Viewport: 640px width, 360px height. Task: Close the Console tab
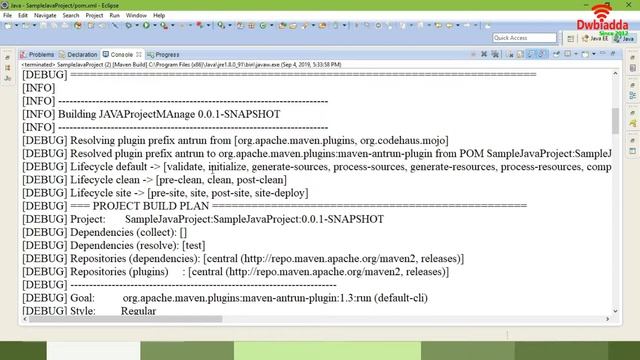coord(139,54)
